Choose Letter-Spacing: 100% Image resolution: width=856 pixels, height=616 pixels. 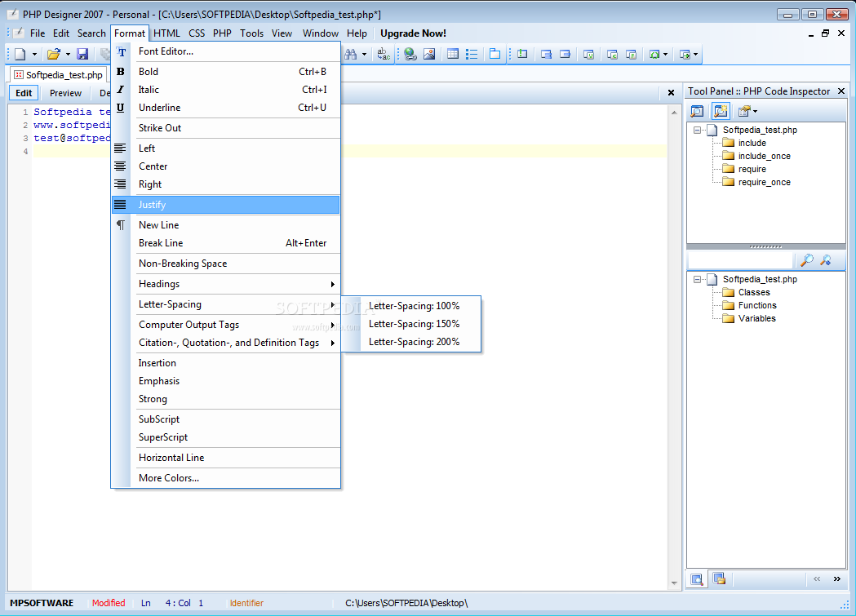[414, 306]
